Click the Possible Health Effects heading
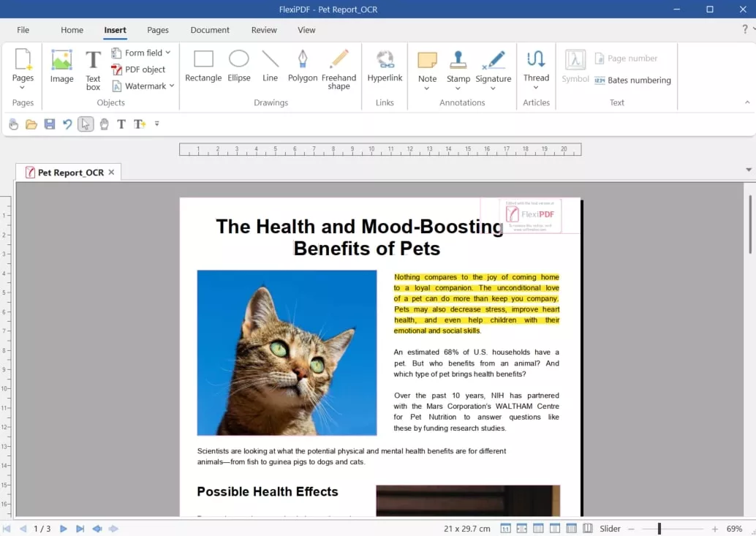 [268, 491]
